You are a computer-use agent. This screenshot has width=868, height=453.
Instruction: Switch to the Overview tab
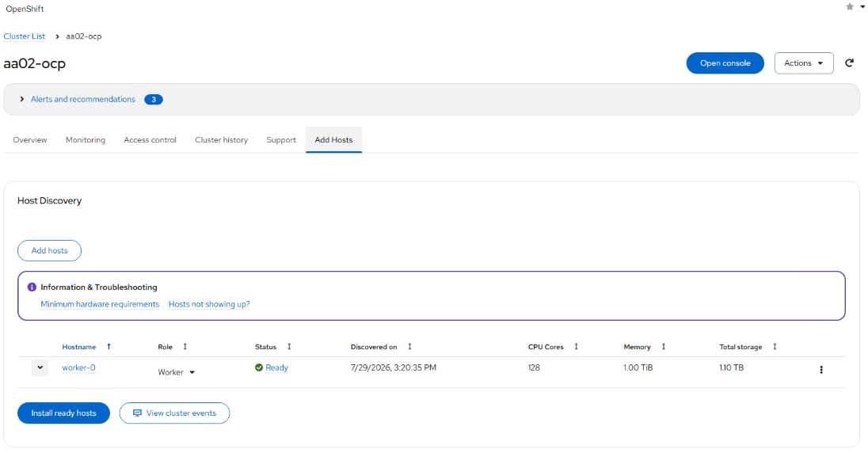click(30, 140)
